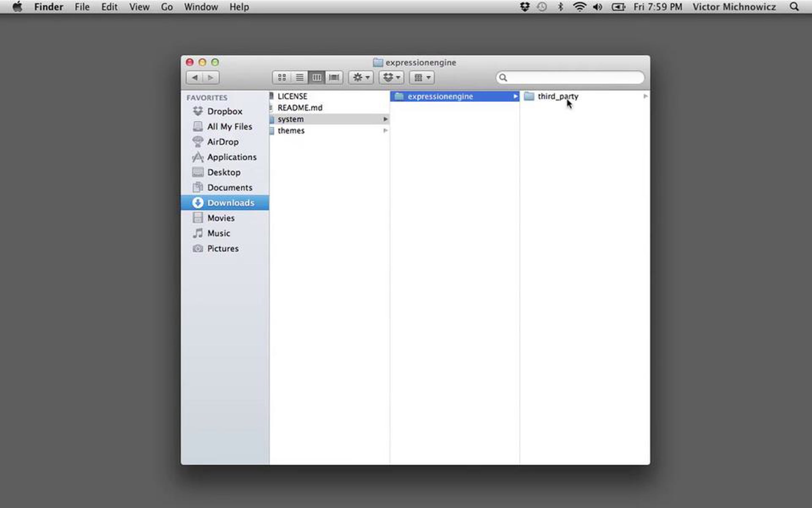Expand the third_party folder arrow
The height and width of the screenshot is (508, 812).
[x=645, y=97]
